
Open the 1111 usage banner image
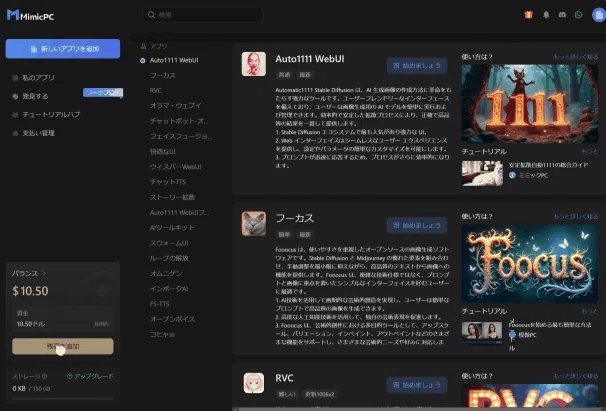click(530, 104)
